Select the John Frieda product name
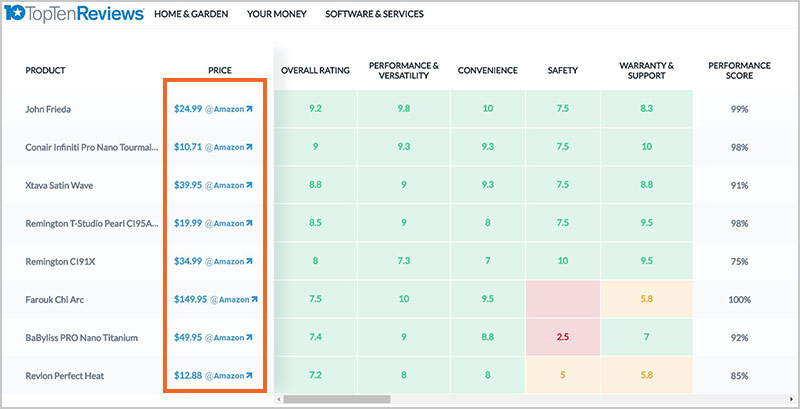 48,109
